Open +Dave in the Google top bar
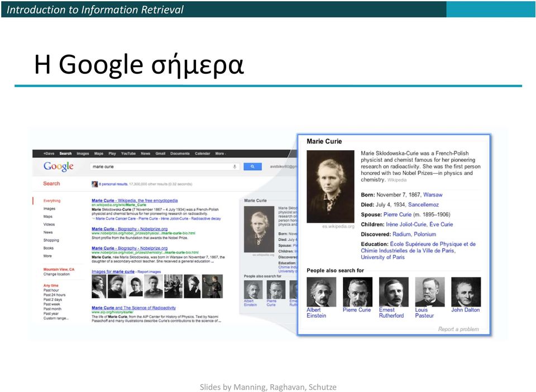Image resolution: width=536 pixels, height=392 pixels. tap(49, 154)
